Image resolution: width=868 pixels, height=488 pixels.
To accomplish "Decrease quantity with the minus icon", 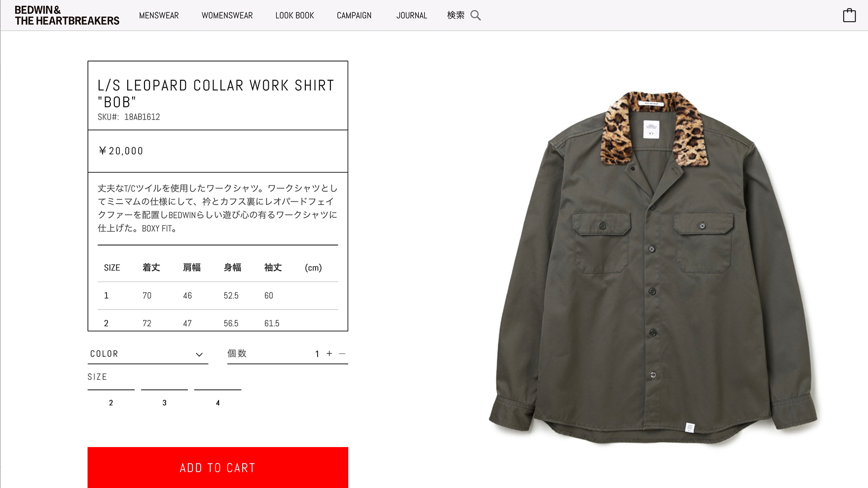I will pyautogui.click(x=342, y=353).
